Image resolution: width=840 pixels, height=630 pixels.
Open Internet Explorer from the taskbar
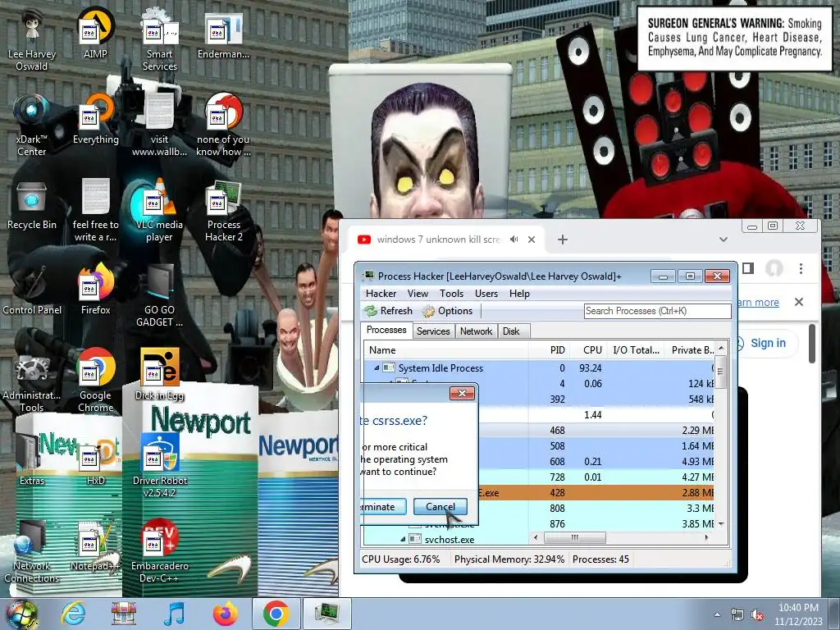73,614
